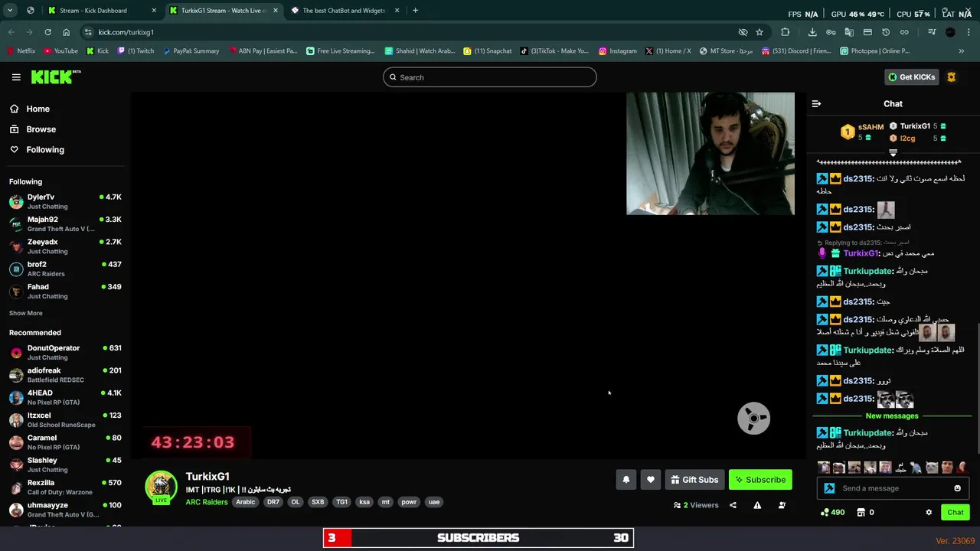Open the tab search dropdown arrow
The height and width of the screenshot is (551, 980).
10,11
